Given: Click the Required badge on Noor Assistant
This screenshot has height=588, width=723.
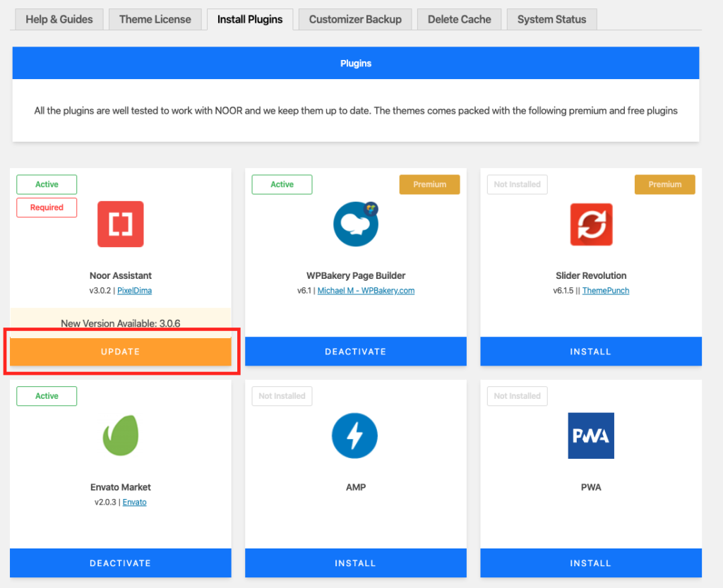Looking at the screenshot, I should tap(47, 208).
